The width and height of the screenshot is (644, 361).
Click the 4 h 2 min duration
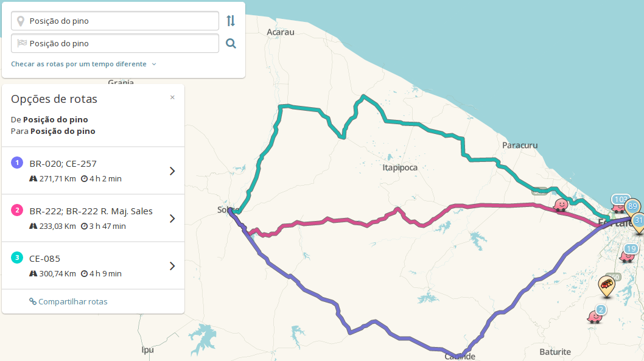coord(105,178)
